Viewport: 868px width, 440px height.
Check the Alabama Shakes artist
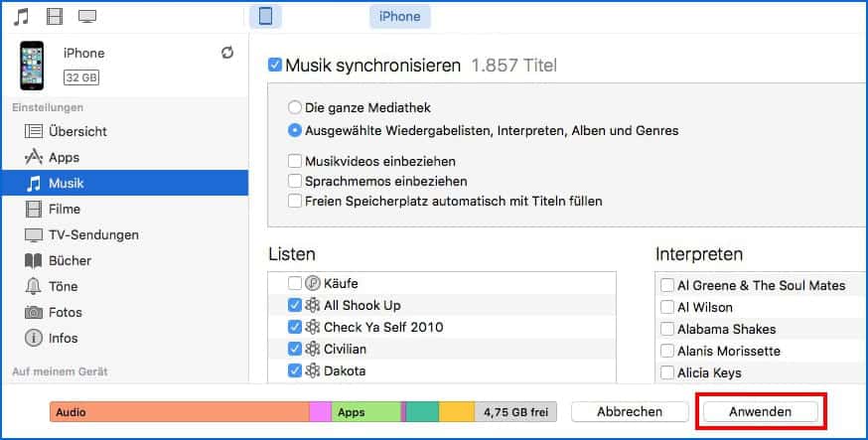(666, 329)
